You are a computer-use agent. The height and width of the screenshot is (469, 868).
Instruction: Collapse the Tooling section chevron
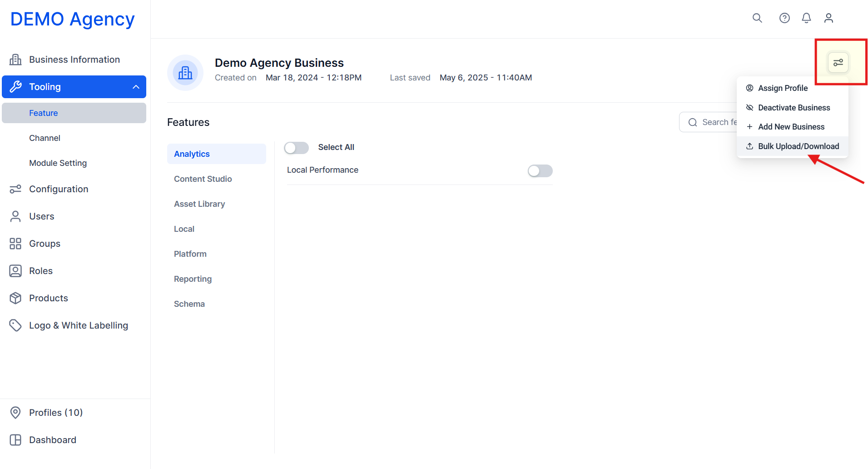[136, 87]
